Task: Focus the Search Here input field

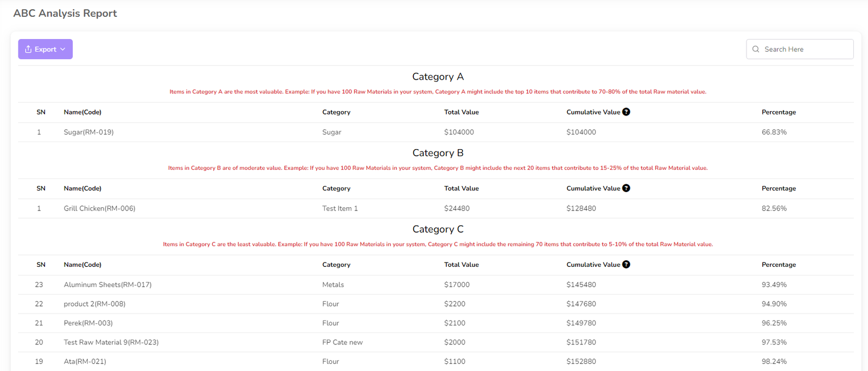Action: tap(805, 49)
